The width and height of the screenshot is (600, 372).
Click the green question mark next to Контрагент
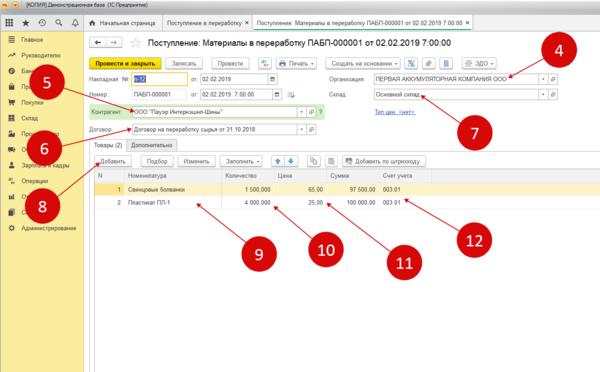(x=321, y=112)
